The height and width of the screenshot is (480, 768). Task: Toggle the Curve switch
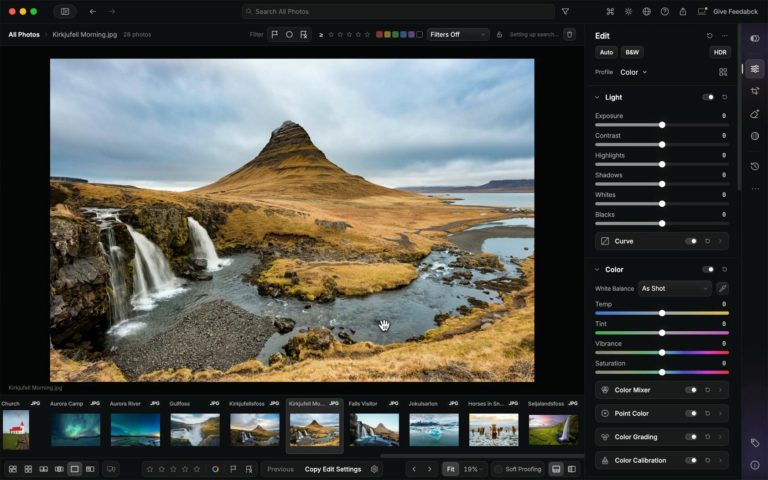[691, 241]
